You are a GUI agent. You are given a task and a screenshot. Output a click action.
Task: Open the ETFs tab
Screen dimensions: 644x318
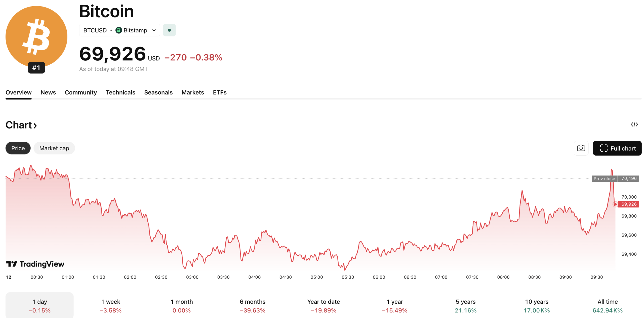[x=220, y=92]
